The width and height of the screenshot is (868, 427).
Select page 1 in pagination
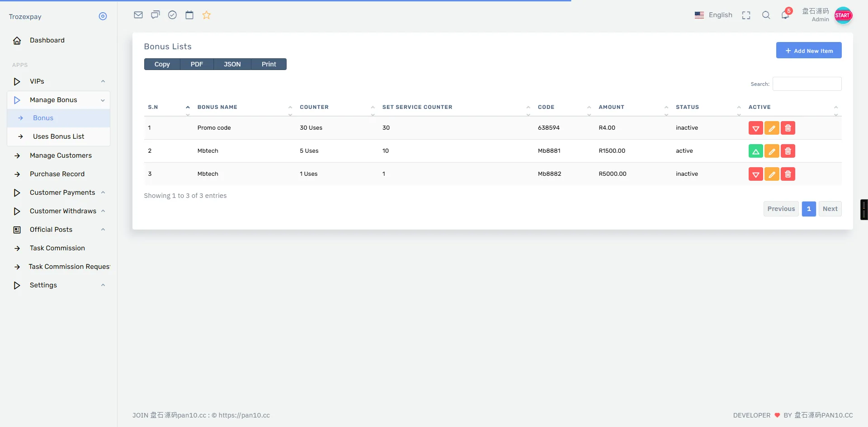click(809, 209)
